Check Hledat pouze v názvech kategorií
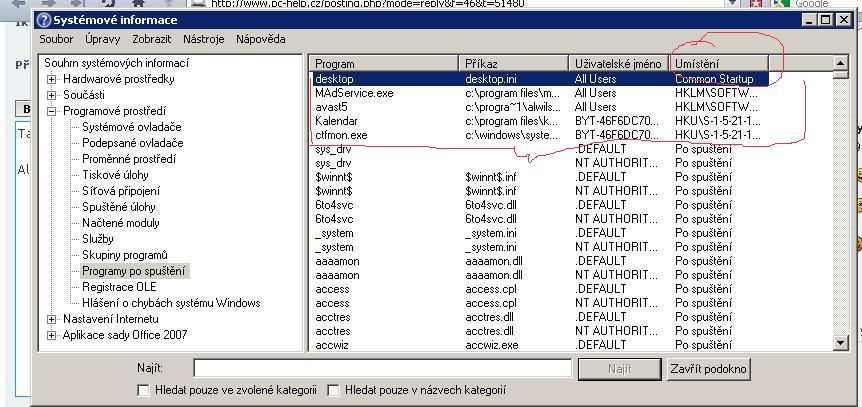862x407 pixels. [x=333, y=390]
